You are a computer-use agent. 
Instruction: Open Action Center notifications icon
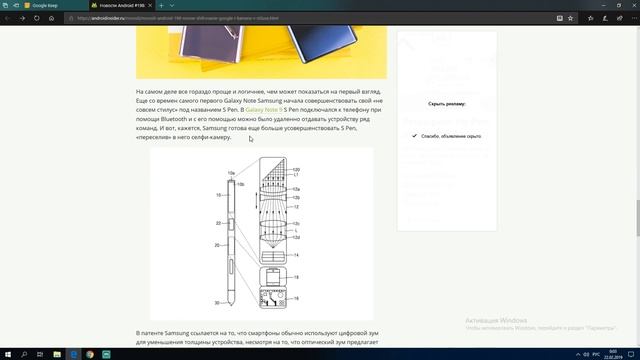631,354
